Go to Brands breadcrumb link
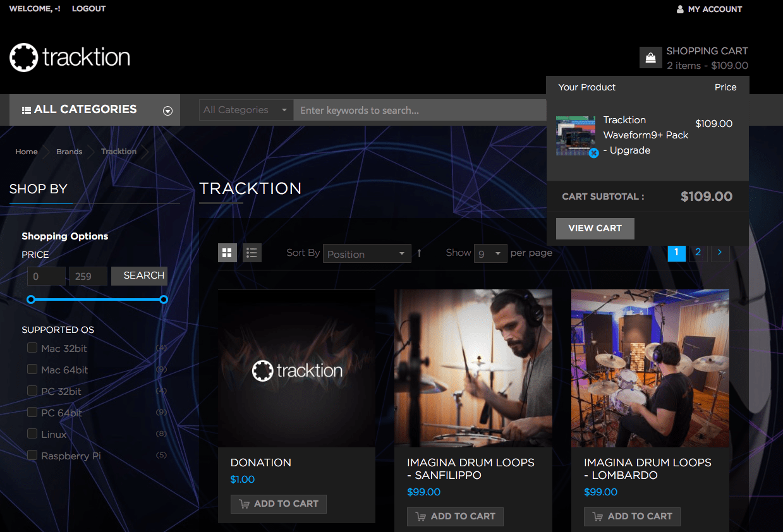 (69, 152)
